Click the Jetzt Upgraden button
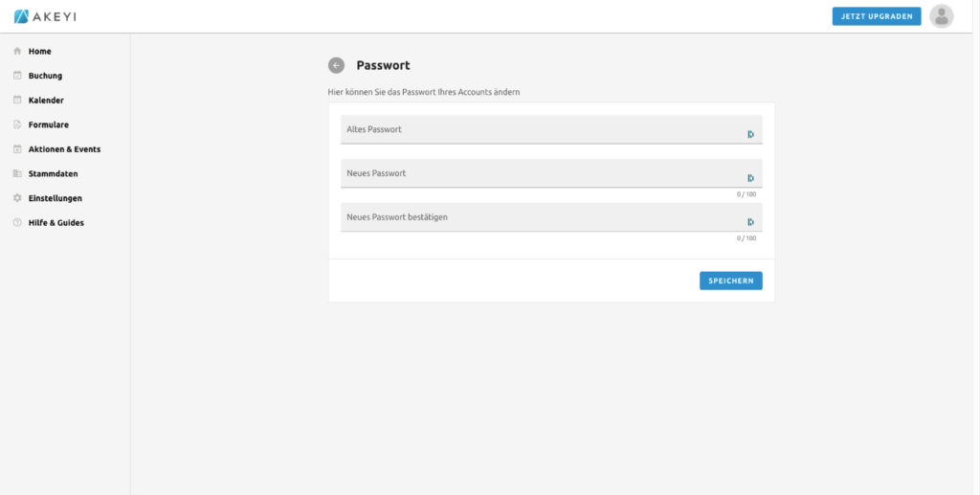Image resolution: width=980 pixels, height=495 pixels. click(876, 16)
